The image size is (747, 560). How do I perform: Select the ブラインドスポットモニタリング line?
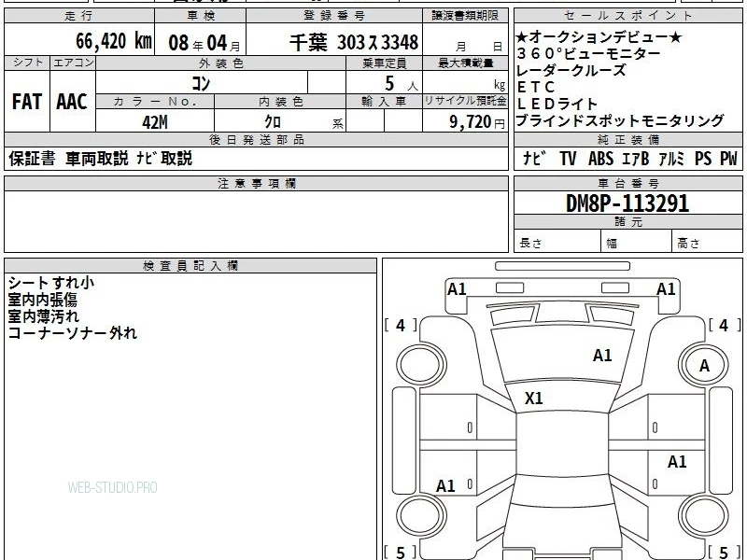coord(620,120)
